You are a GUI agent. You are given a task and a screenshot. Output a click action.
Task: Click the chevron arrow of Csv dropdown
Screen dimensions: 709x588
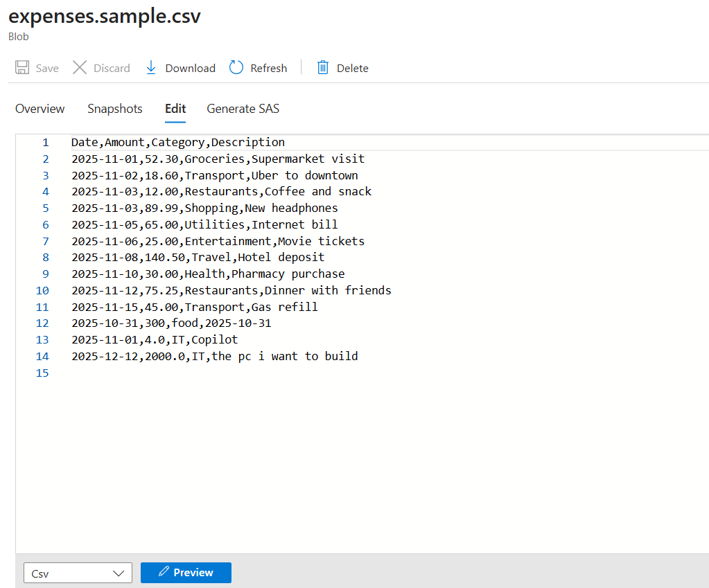coord(118,573)
